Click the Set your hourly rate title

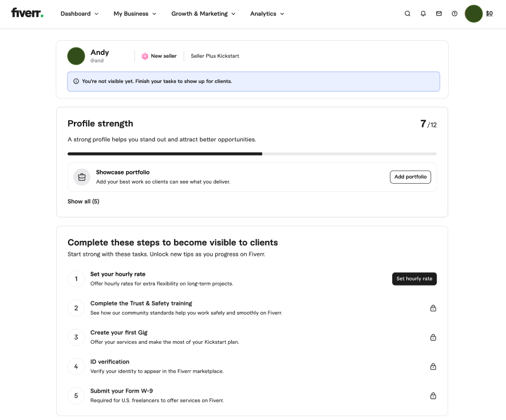point(118,274)
